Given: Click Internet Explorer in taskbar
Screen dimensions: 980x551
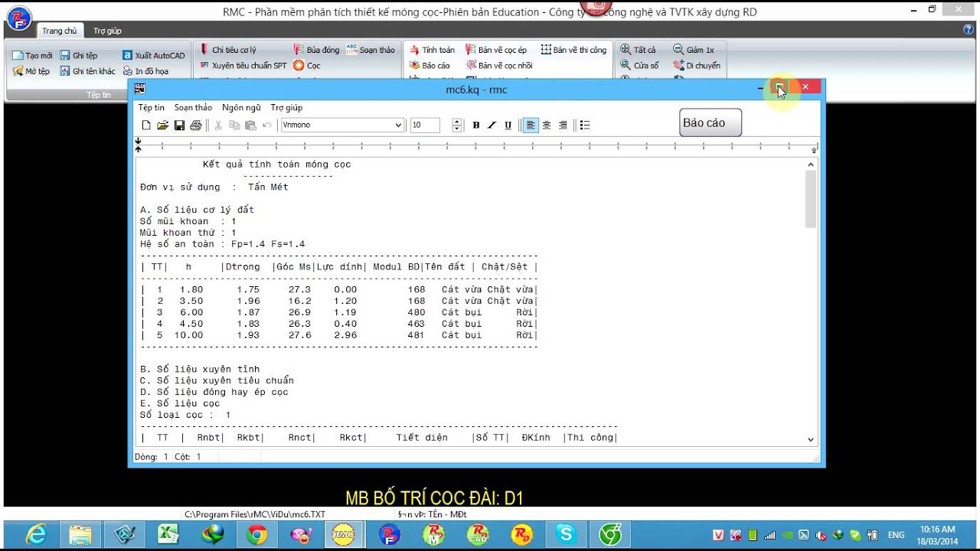Looking at the screenshot, I should 36,534.
